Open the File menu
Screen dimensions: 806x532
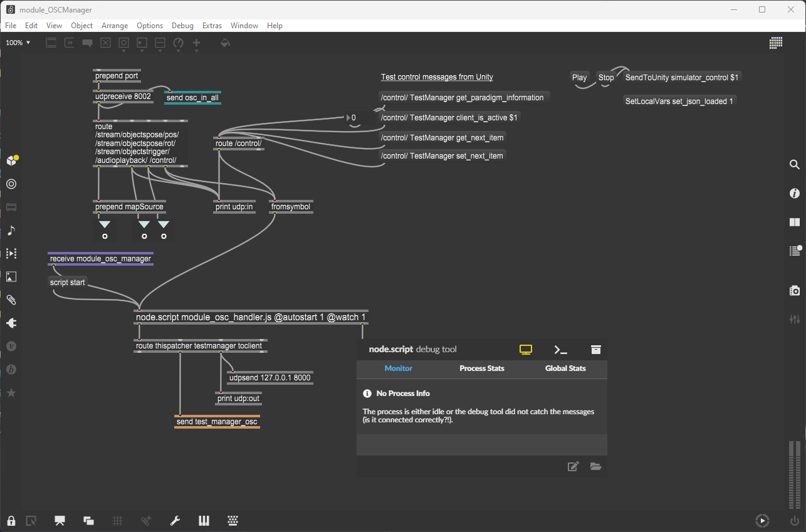pos(11,26)
